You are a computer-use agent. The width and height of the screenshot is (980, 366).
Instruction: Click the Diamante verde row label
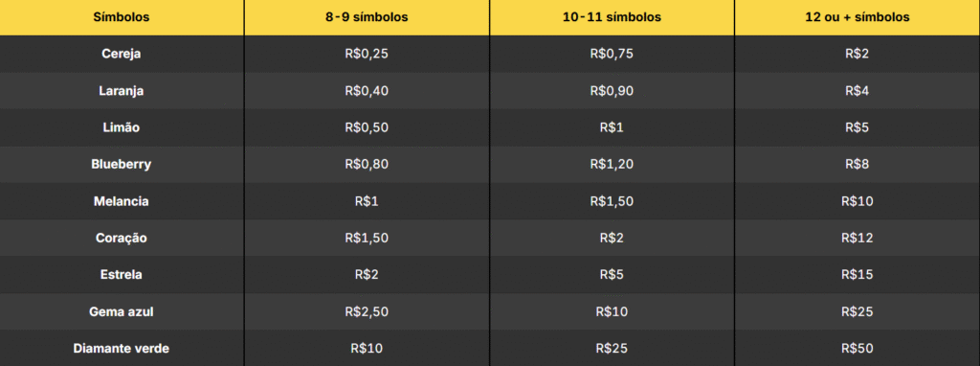pos(122,349)
